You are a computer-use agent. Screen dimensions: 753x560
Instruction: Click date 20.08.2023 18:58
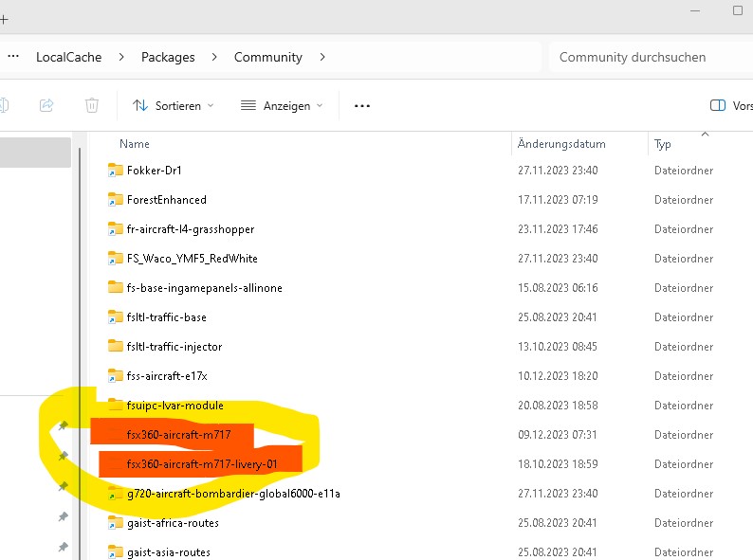point(558,406)
